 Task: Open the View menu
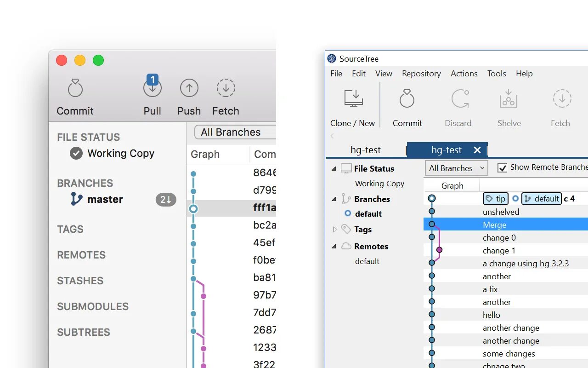coord(384,74)
